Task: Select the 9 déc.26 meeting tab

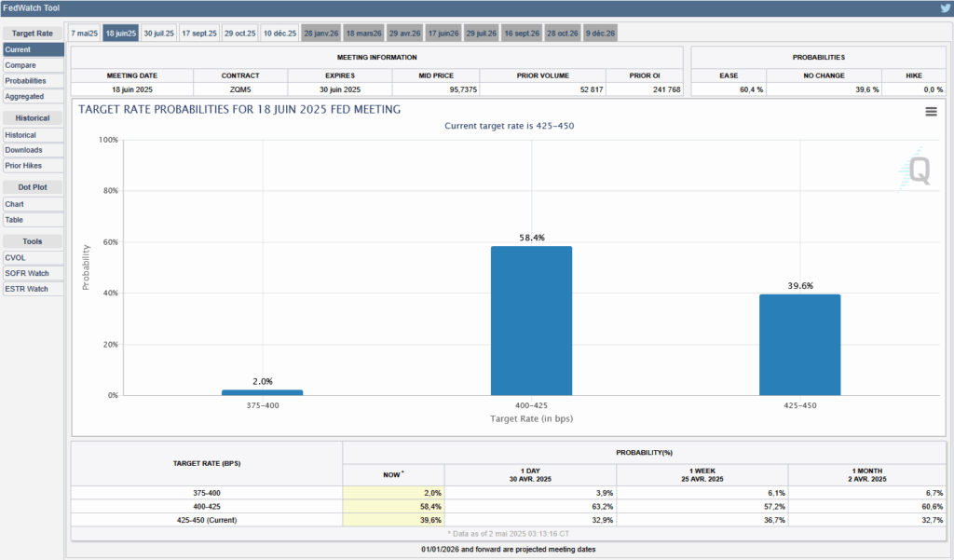Action: point(601,34)
